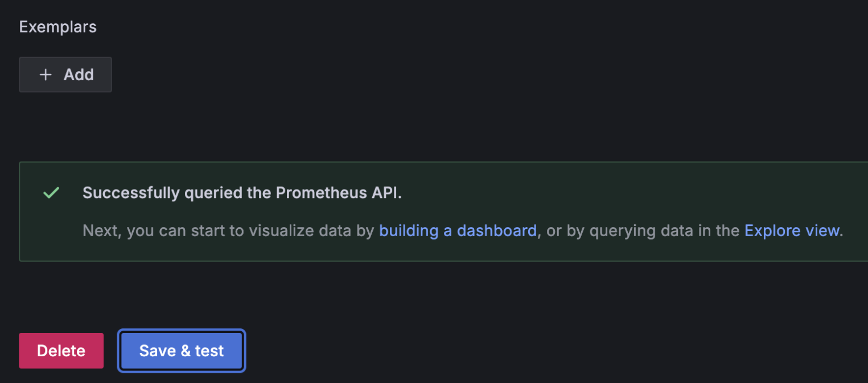
Task: Click the plus icon beside Add
Action: click(46, 75)
